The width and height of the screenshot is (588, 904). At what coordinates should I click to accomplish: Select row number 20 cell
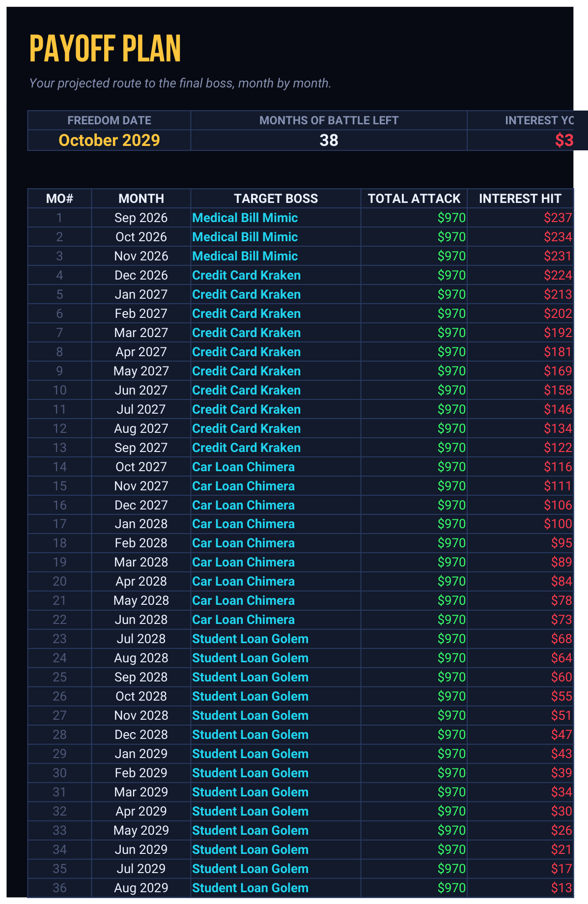coord(59,581)
